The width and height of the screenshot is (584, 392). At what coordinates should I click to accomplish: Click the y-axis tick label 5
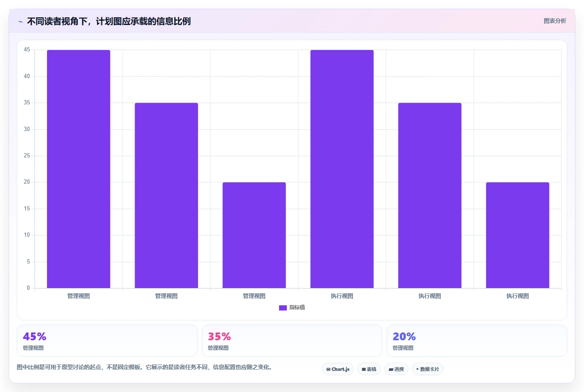click(x=28, y=262)
